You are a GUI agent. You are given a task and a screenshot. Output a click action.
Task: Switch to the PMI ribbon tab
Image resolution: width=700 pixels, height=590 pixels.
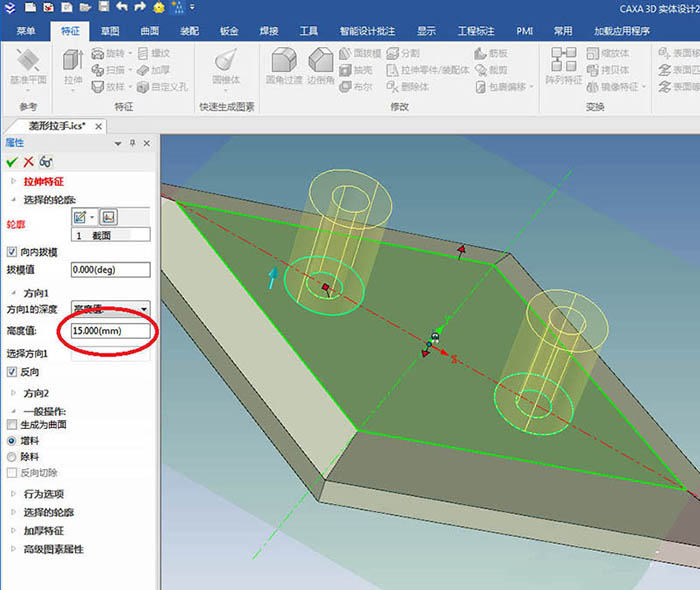click(x=525, y=31)
